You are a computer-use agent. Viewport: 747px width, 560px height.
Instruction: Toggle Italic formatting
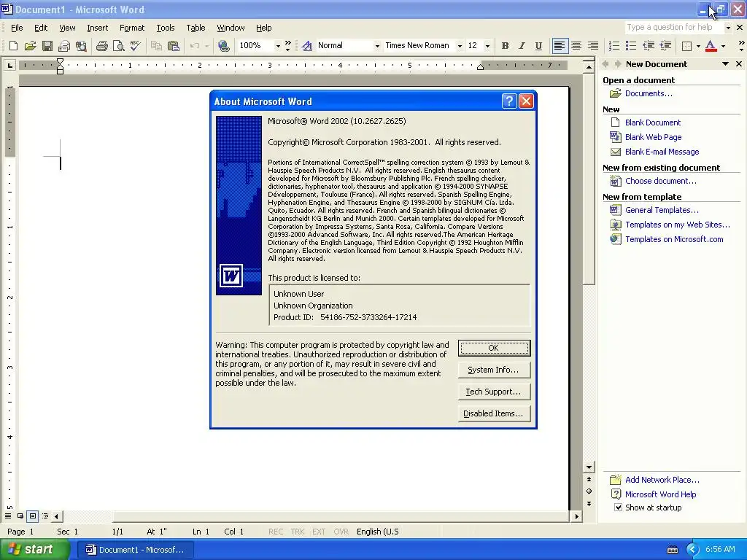522,46
